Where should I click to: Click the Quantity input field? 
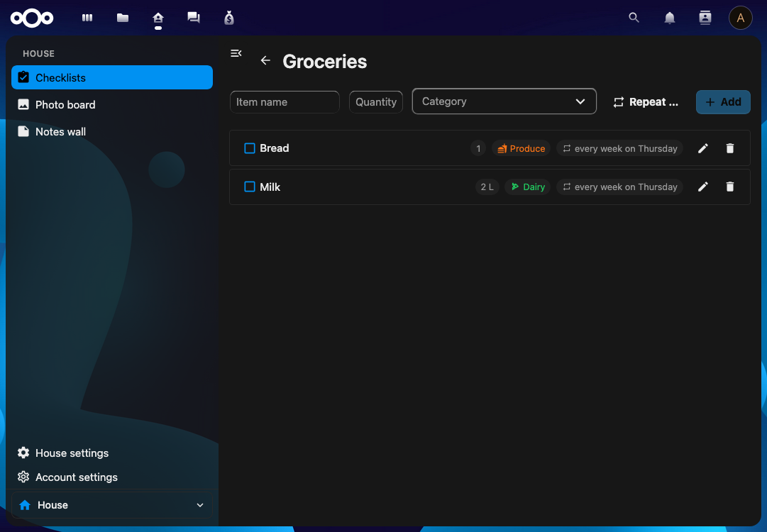[375, 101]
